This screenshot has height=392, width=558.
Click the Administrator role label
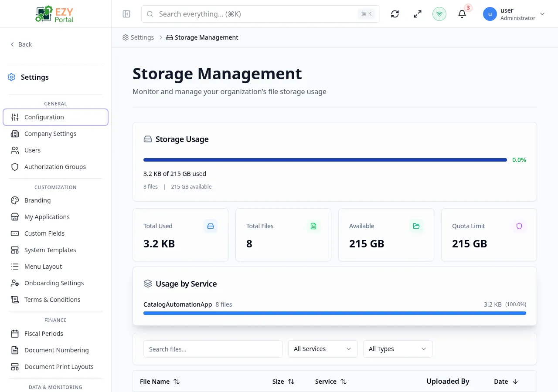tap(518, 18)
